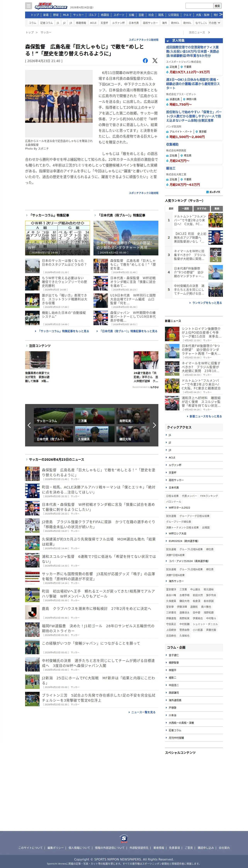
Task: Open the main article photo of 森保監督
Action: pos(59,104)
